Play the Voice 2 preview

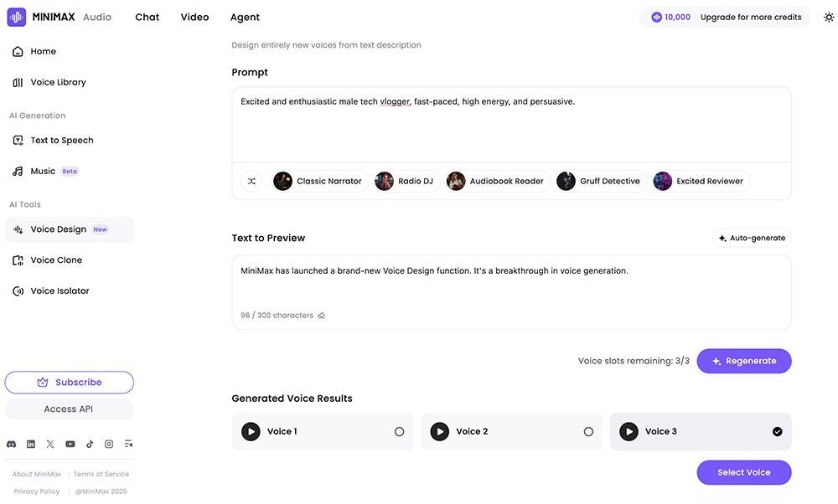coord(439,432)
